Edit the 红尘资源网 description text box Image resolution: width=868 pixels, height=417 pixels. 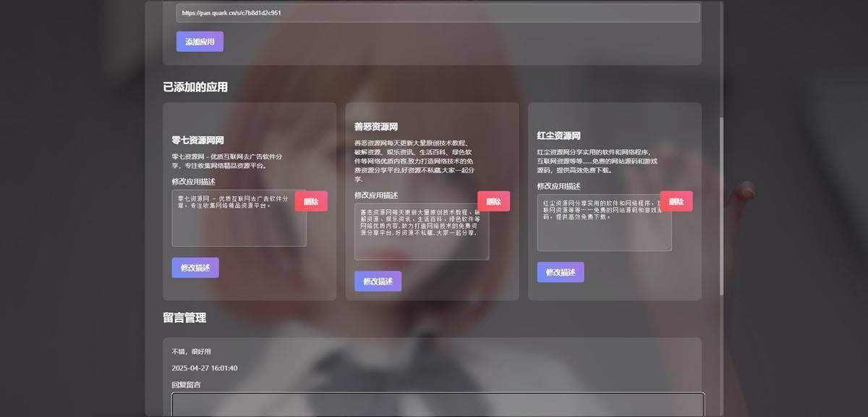coord(604,223)
